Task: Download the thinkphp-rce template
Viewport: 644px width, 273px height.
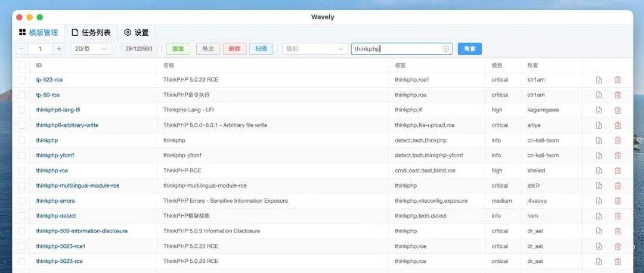Action: pos(599,170)
